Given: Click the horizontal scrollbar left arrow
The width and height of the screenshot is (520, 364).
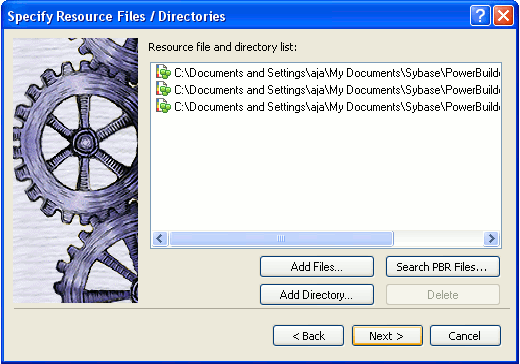Looking at the screenshot, I should coord(160,238).
